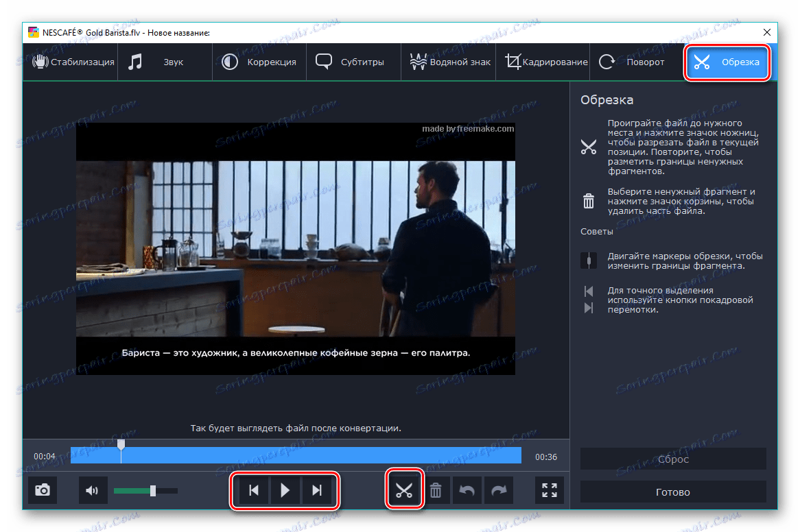
Task: Click the frame-step icons in tips
Action: pyautogui.click(x=588, y=300)
